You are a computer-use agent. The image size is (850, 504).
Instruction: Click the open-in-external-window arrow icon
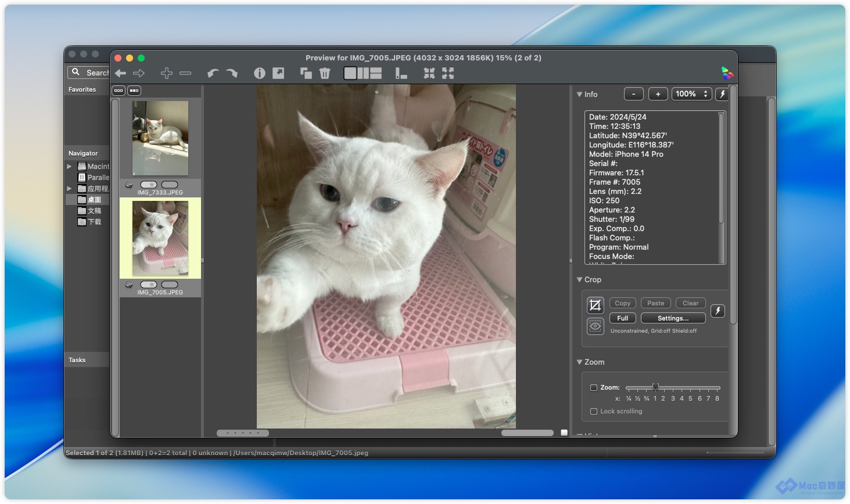279,73
